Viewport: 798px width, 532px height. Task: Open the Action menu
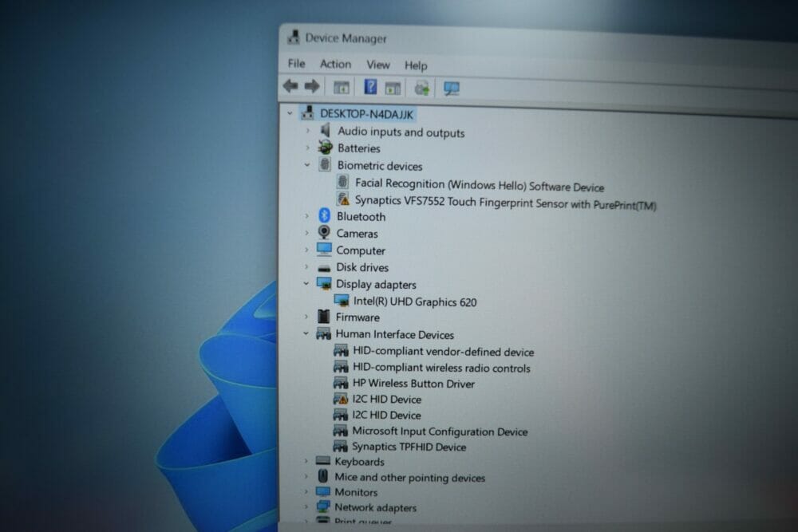335,64
